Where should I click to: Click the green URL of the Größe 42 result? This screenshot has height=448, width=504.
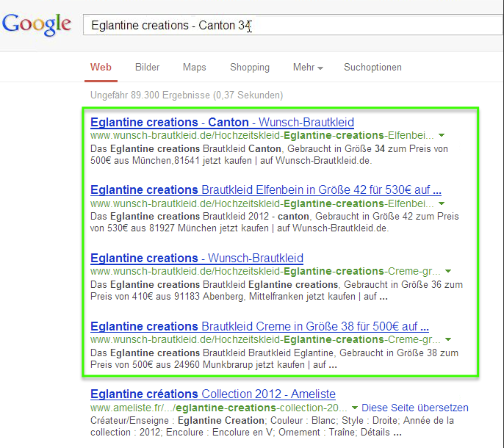[262, 203]
